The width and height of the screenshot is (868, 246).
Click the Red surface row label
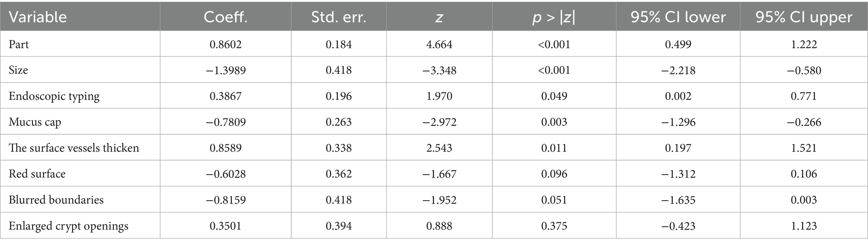(37, 174)
